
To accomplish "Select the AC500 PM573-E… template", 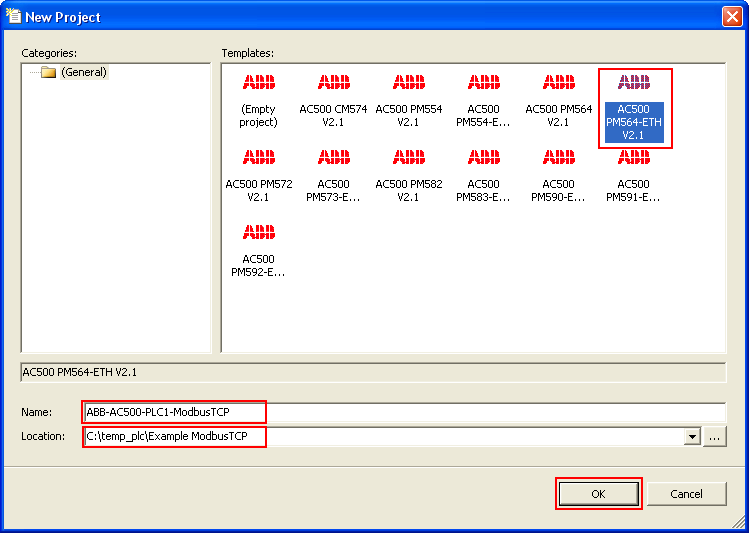I will (x=333, y=175).
